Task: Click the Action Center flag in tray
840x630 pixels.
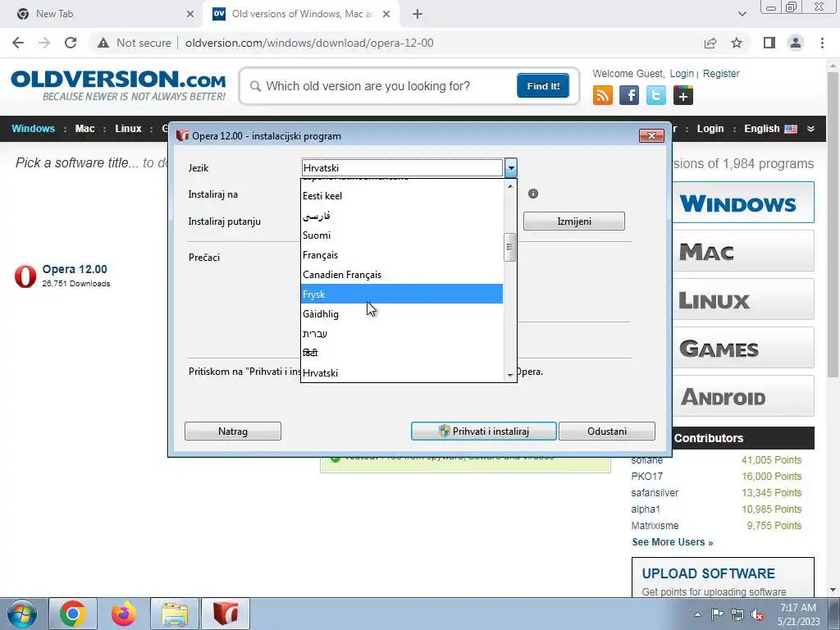Action: pyautogui.click(x=717, y=614)
